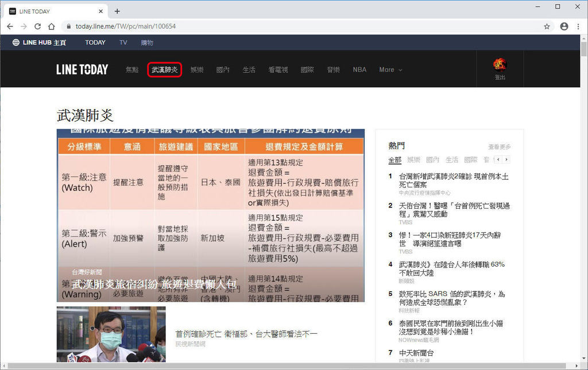The image size is (588, 370).
Task: Click 查看更多 in the 熱門 panel
Action: click(499, 147)
